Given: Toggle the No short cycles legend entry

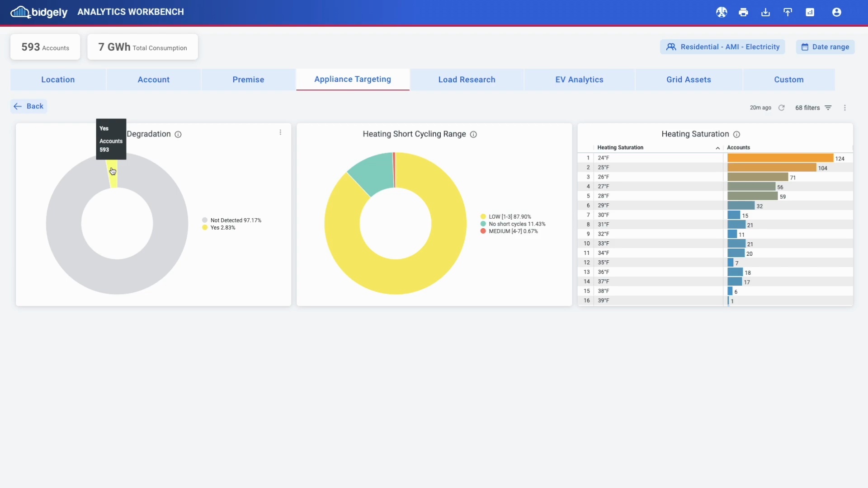Looking at the screenshot, I should coord(516,224).
